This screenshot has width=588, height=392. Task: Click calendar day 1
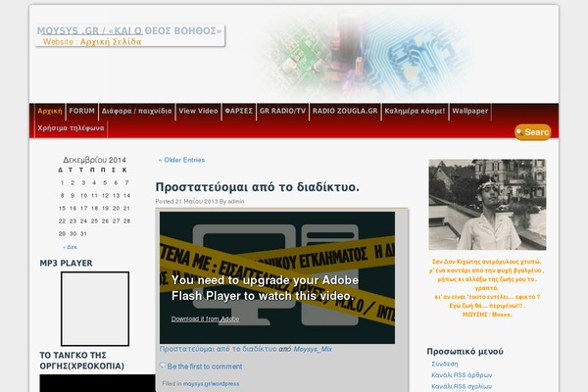63,182
